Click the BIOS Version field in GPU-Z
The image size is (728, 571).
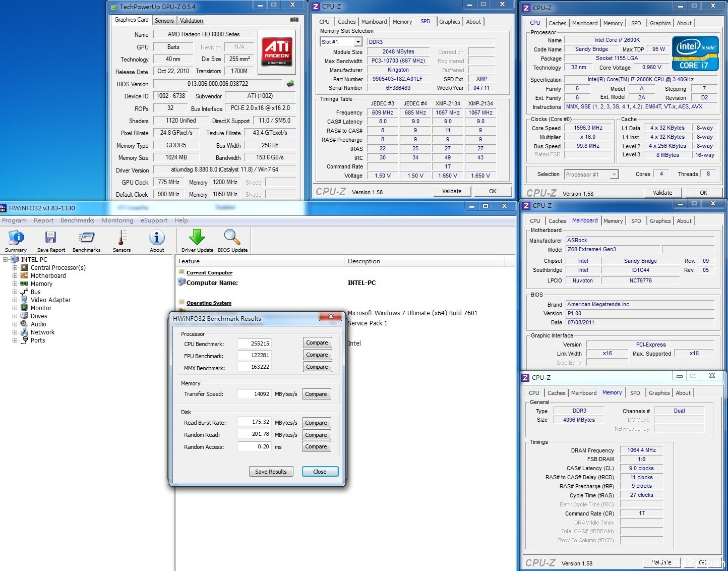click(x=218, y=84)
